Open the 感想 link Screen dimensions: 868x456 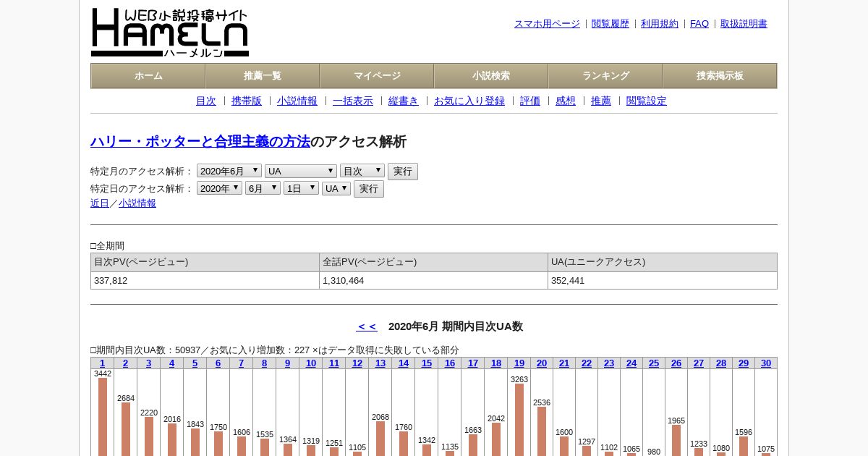pyautogui.click(x=566, y=101)
